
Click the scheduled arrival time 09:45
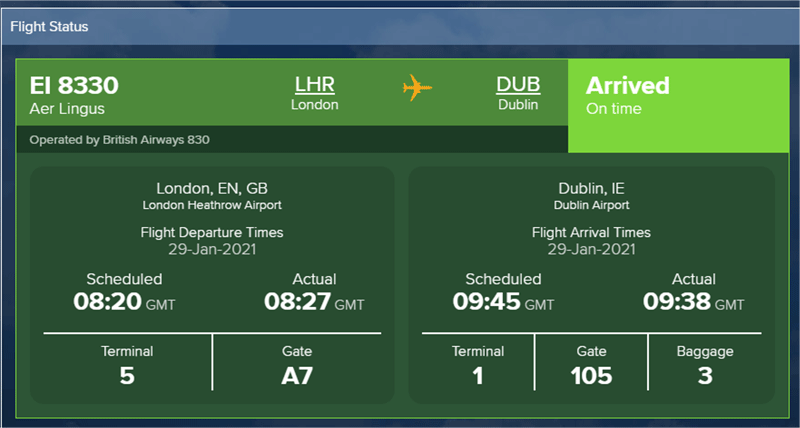point(486,301)
